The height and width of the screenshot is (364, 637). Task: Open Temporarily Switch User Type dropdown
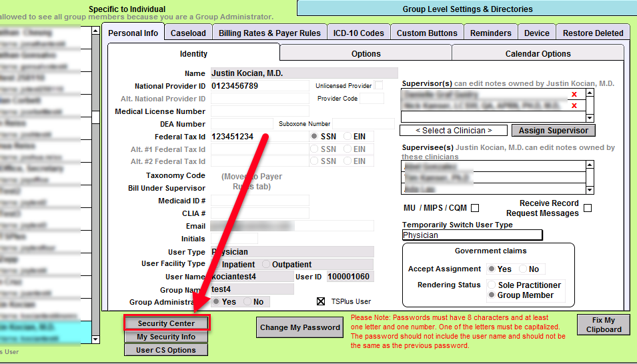pos(472,235)
